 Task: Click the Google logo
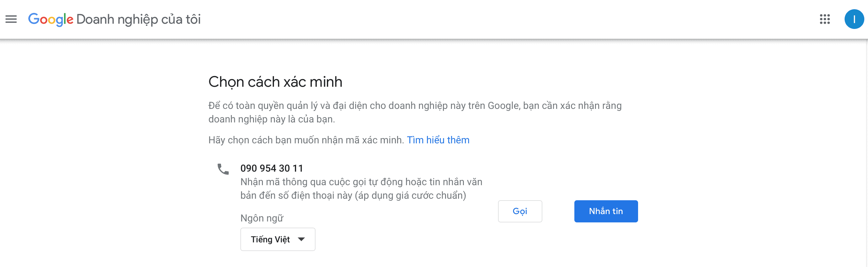point(50,19)
